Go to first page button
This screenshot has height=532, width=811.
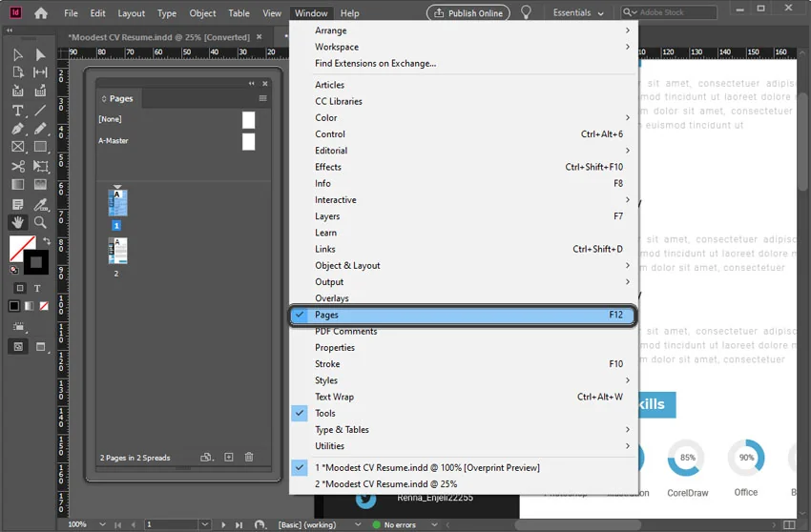(x=118, y=524)
